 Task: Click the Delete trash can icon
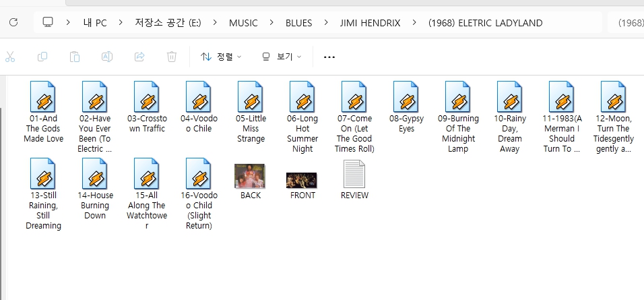tap(172, 57)
